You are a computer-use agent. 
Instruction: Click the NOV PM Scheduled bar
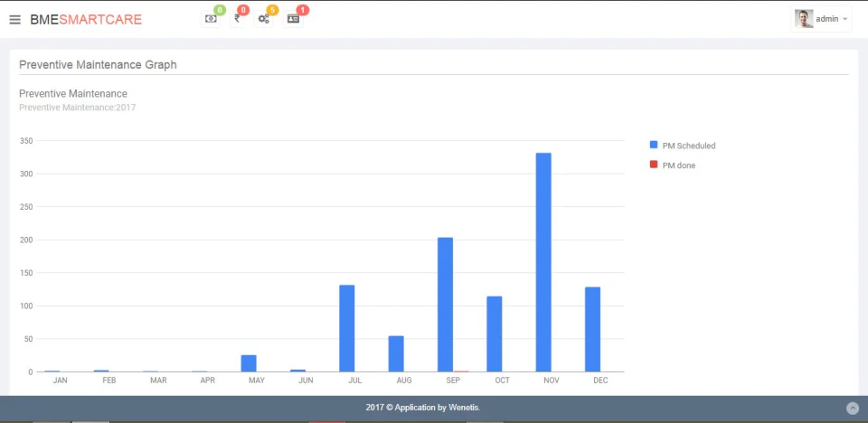(x=543, y=262)
